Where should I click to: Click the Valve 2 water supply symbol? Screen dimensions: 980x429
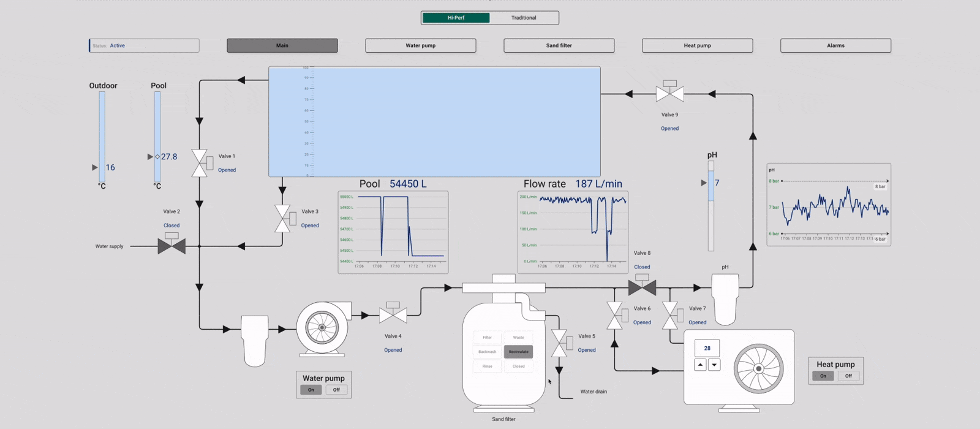pyautogui.click(x=171, y=244)
